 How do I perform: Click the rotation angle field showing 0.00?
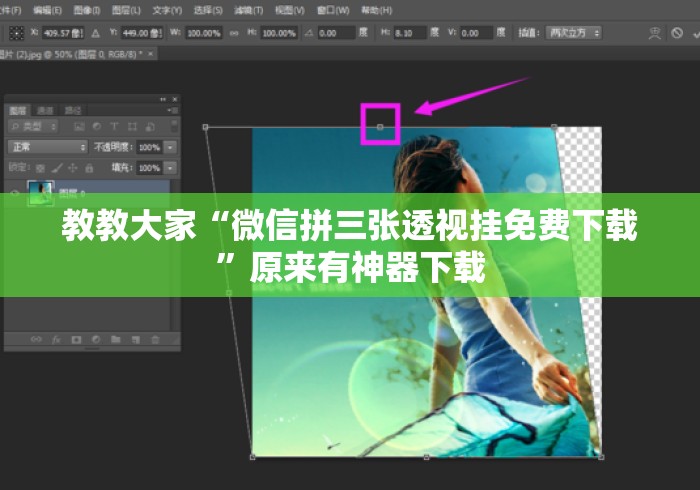(336, 33)
